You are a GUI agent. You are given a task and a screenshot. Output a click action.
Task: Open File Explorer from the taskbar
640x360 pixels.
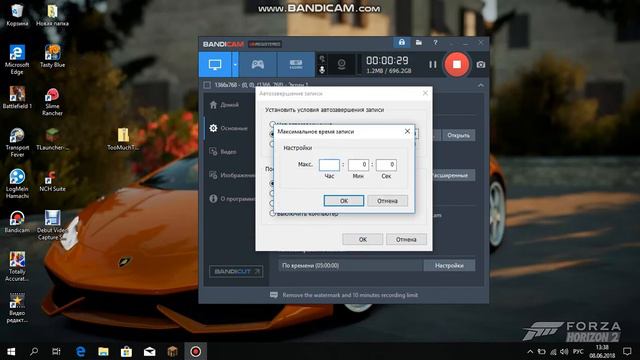[103, 351]
